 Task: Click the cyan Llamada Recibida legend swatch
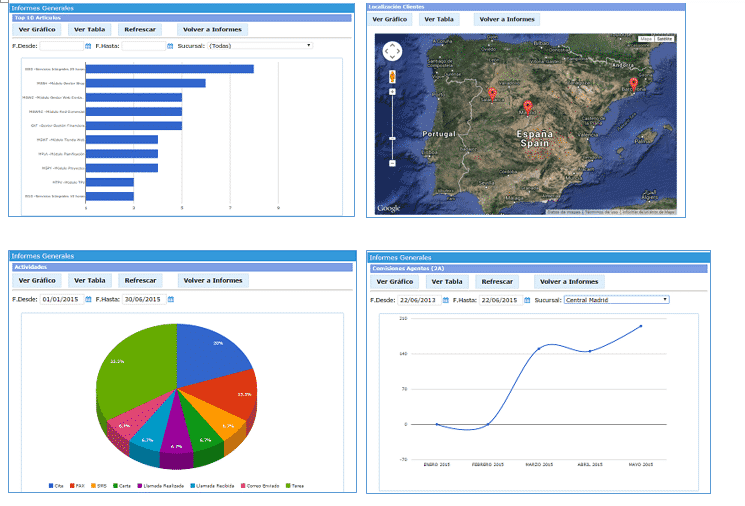pos(192,486)
